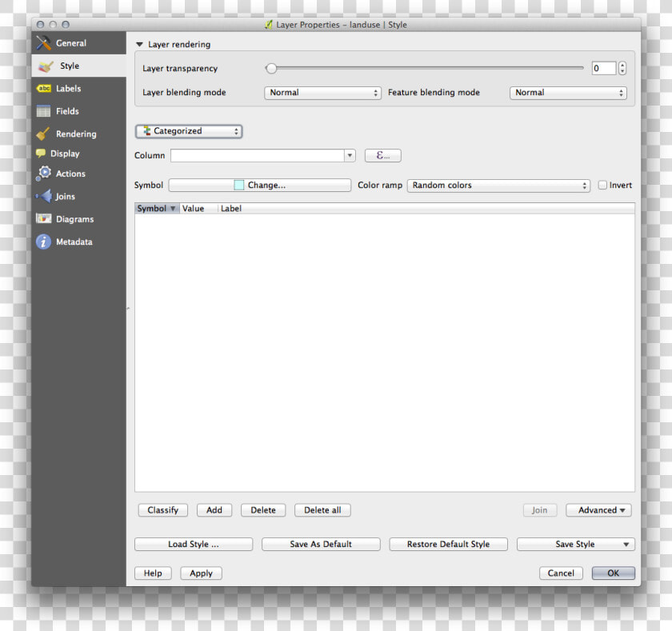This screenshot has width=672, height=631.
Task: Click the Add category button
Action: 214,509
